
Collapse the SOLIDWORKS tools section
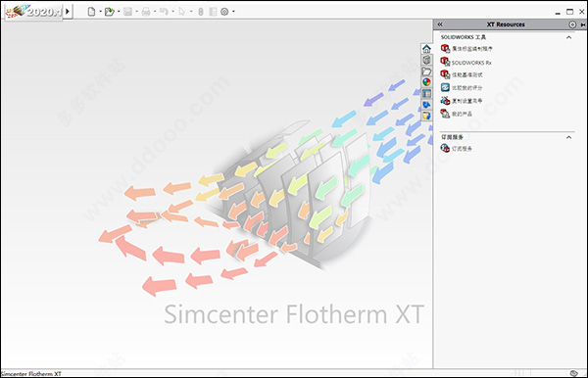coord(568,37)
